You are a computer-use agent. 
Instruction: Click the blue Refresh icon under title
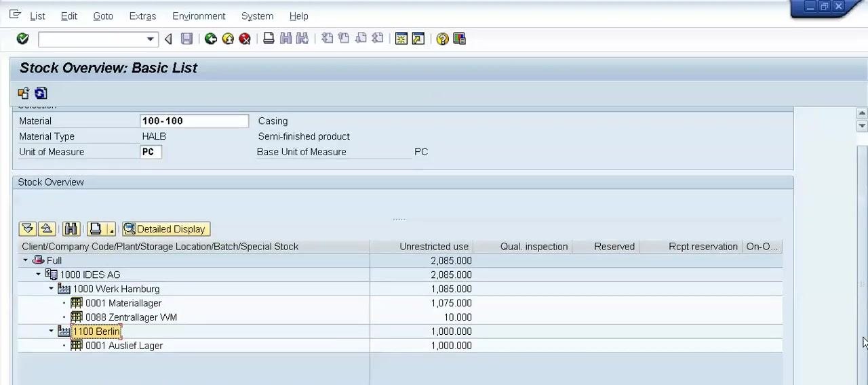click(41, 93)
